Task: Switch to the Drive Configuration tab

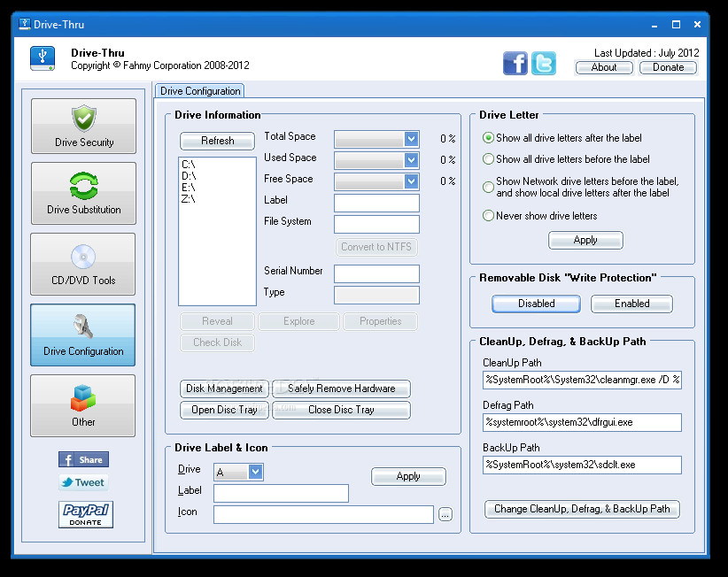Action: (x=200, y=91)
